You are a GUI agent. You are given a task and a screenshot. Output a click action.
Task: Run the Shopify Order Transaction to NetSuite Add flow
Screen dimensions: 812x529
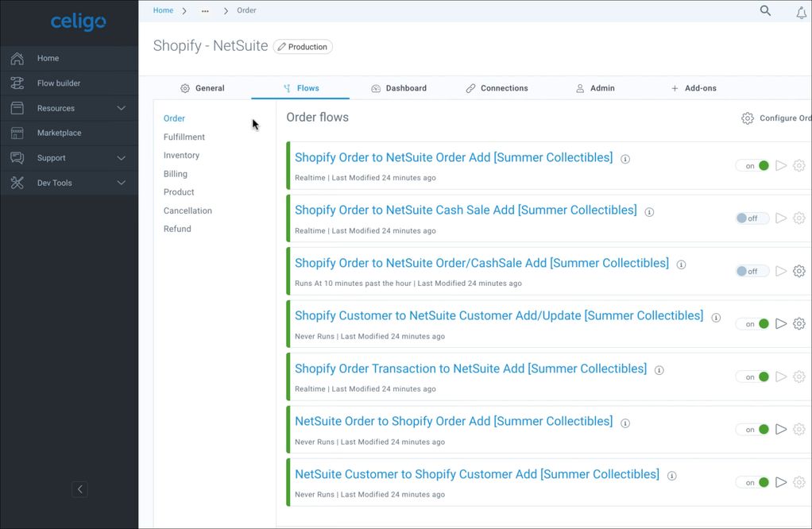[781, 376]
